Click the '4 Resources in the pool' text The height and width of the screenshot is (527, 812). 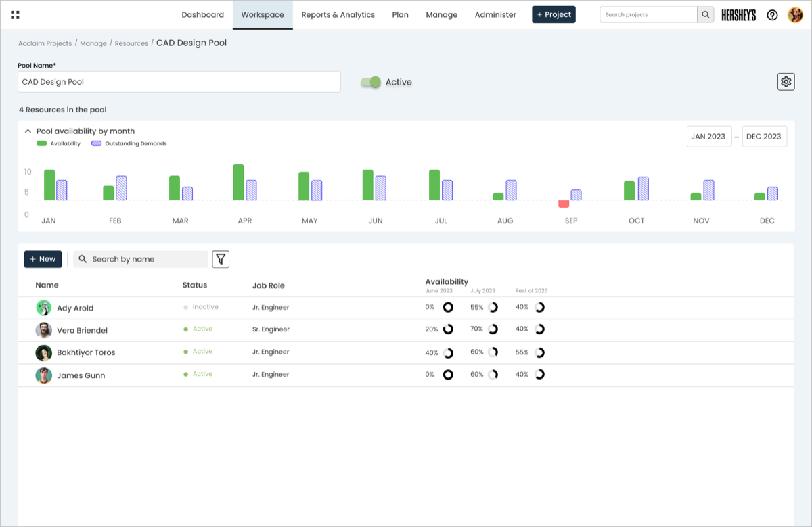click(x=62, y=110)
